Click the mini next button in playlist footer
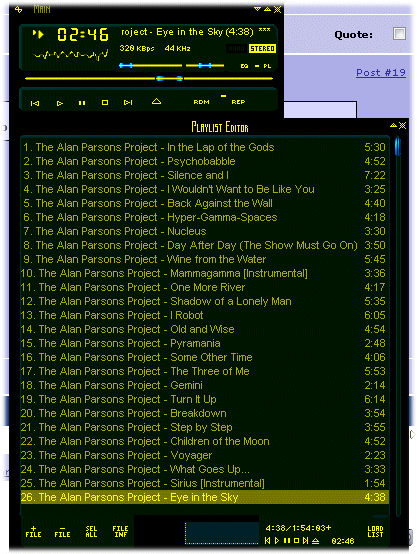The width and height of the screenshot is (417, 554). tap(306, 541)
